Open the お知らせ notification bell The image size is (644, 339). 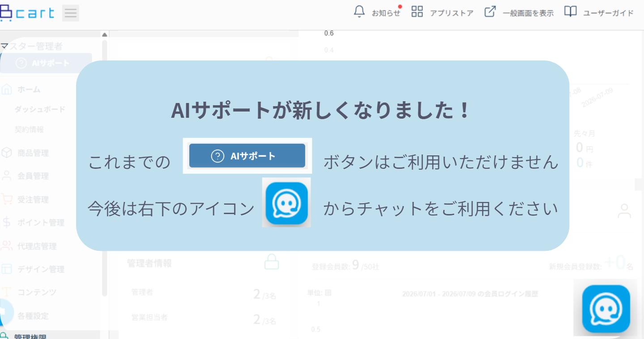359,12
